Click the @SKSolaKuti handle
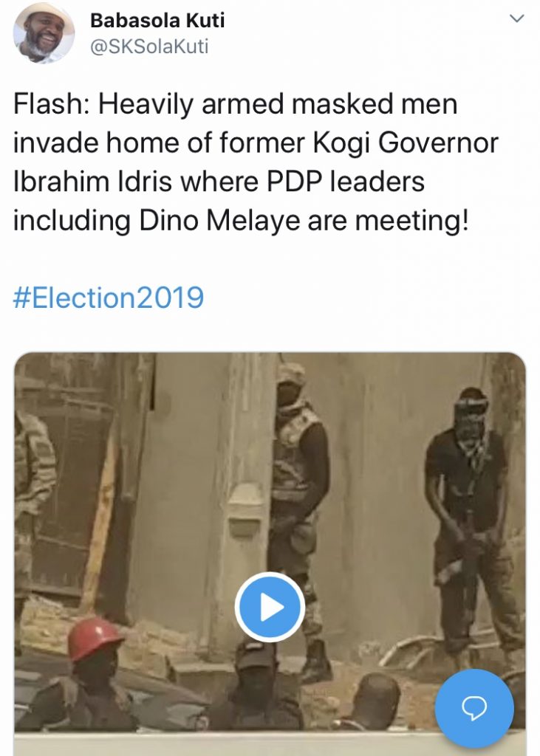 149,47
